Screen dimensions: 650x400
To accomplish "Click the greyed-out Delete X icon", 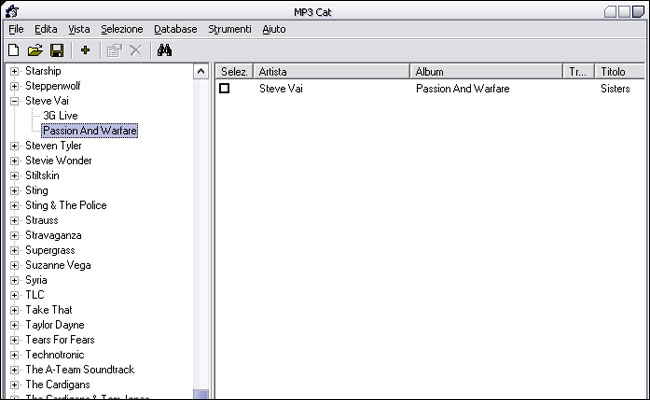I will pyautogui.click(x=135, y=50).
